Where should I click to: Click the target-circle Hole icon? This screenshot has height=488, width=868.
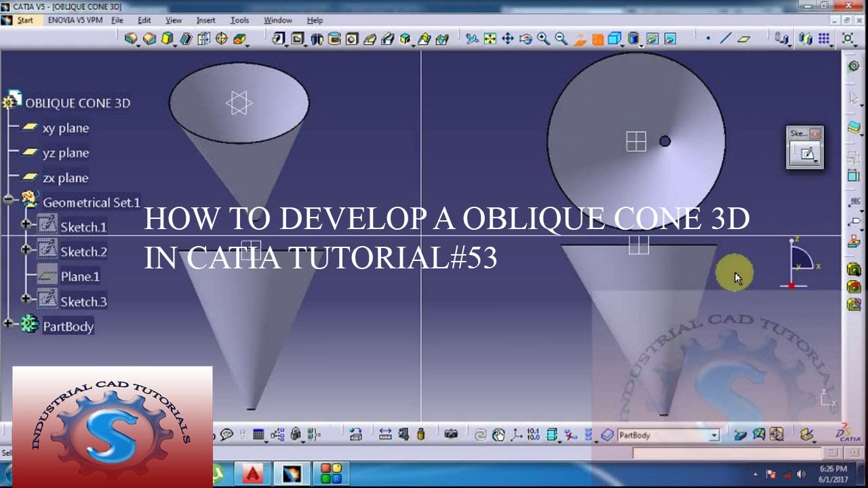(221, 39)
